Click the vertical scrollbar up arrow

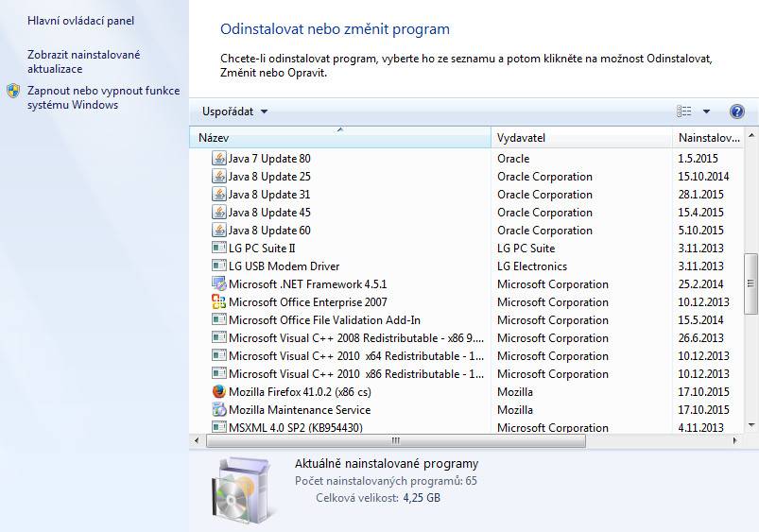tap(751, 135)
